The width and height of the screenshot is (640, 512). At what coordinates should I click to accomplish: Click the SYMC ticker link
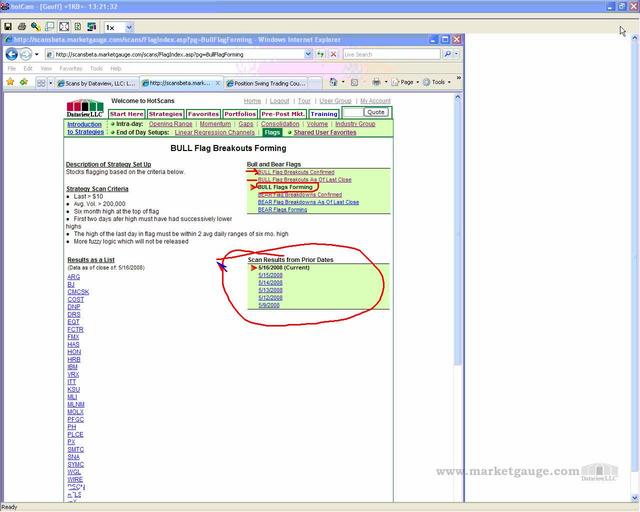(76, 465)
